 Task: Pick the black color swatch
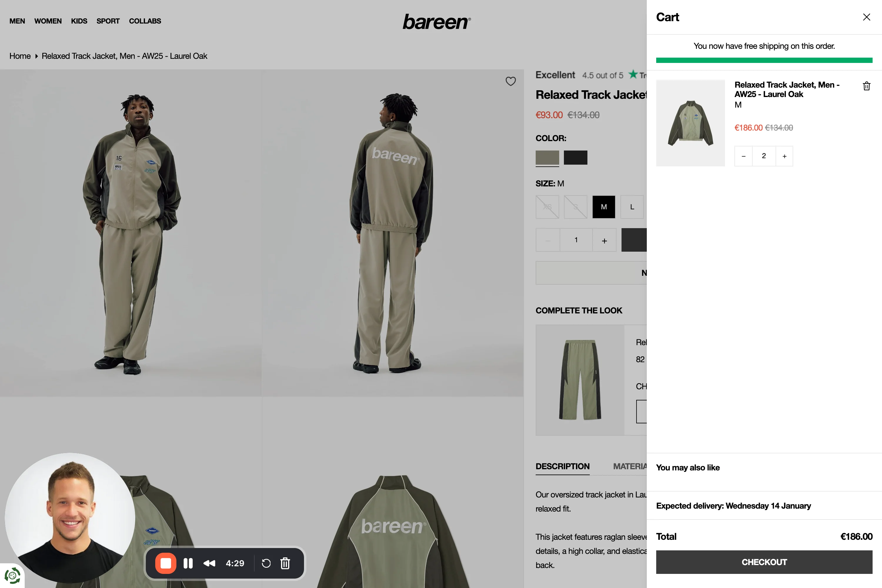575,158
